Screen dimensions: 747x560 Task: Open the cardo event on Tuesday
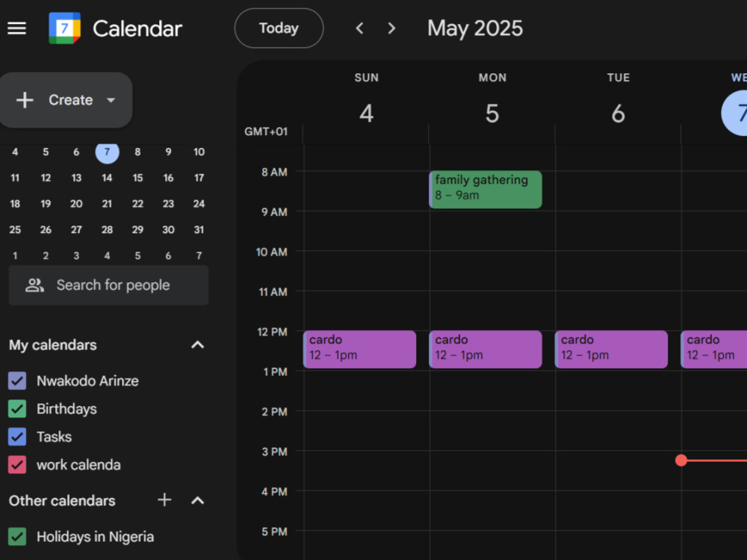611,349
